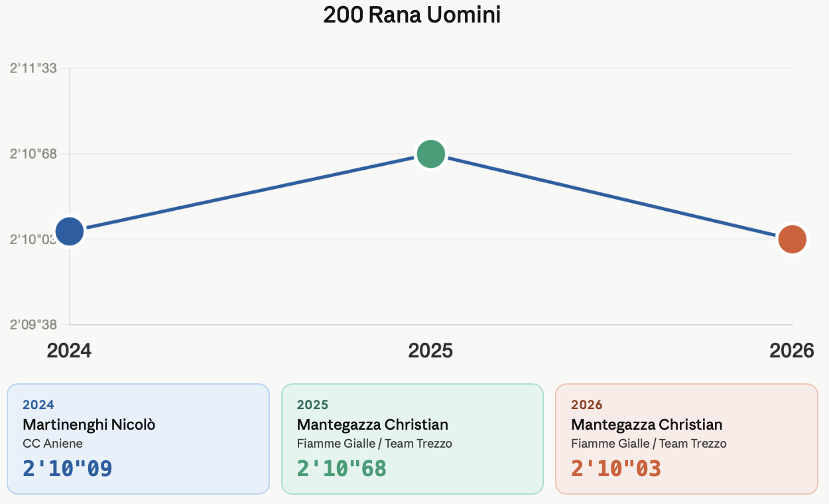Click the 2'10"03 time in orange card
The image size is (829, 504).
click(615, 469)
